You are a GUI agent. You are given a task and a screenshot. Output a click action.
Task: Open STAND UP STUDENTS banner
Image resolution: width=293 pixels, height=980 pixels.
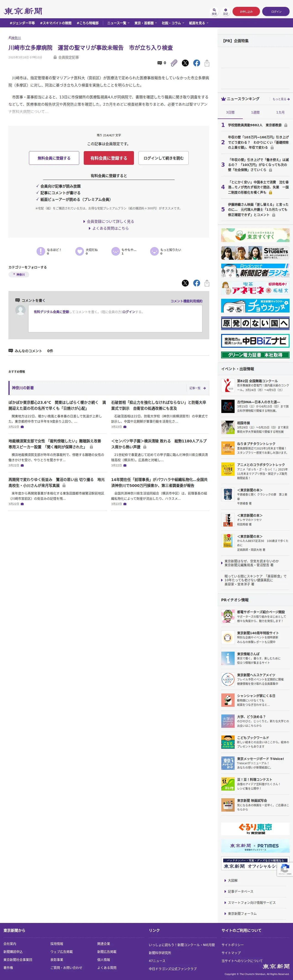pyautogui.click(x=255, y=253)
